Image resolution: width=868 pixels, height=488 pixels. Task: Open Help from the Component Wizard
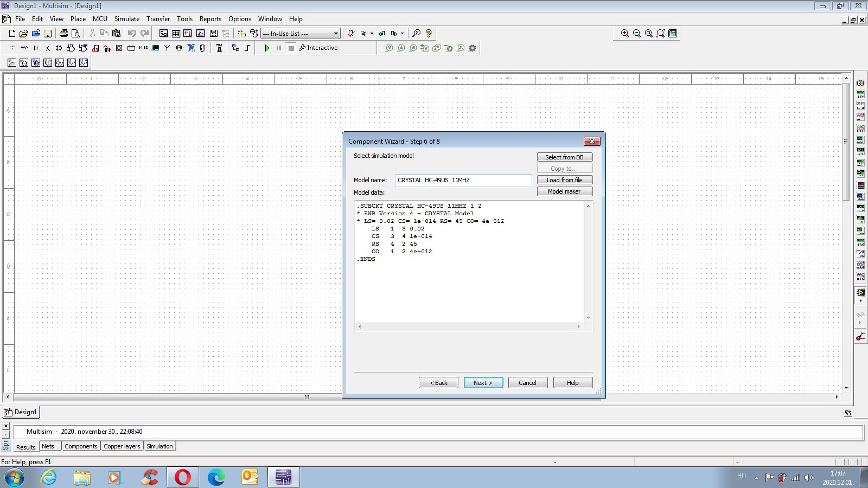(573, 383)
